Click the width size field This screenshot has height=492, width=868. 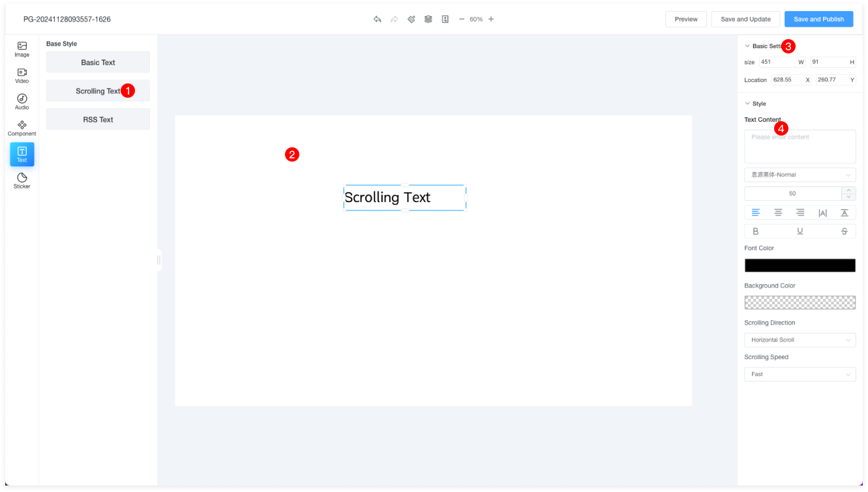782,62
